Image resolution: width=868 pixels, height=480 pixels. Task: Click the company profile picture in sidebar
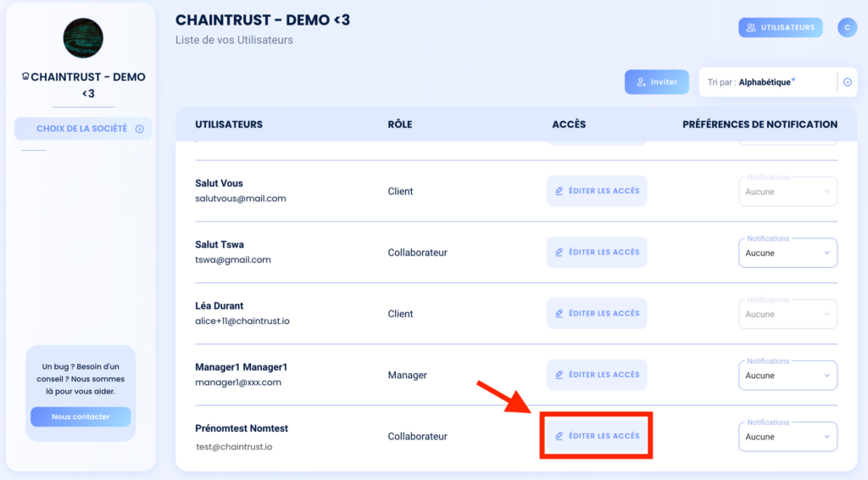pos(83,38)
